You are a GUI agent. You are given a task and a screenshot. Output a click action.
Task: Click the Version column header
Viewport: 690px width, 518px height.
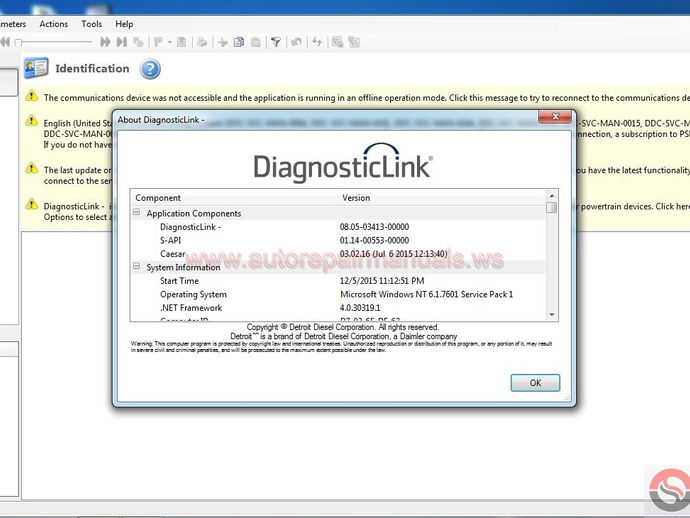click(442, 198)
